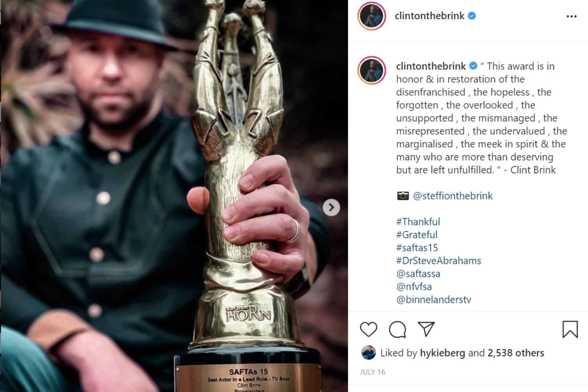This screenshot has height=392, width=588.
Task: Click the profile avatar beside the caption
Action: point(372,70)
